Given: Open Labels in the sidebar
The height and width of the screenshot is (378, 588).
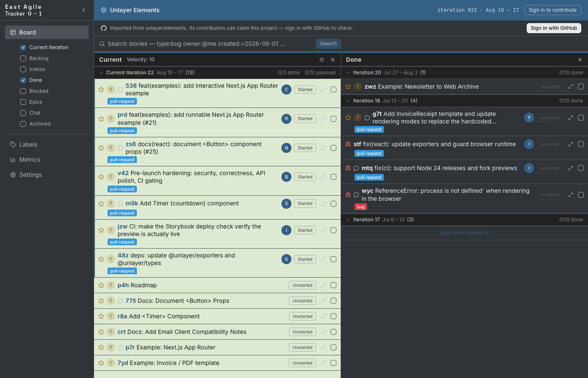Looking at the screenshot, I should [x=47, y=144].
